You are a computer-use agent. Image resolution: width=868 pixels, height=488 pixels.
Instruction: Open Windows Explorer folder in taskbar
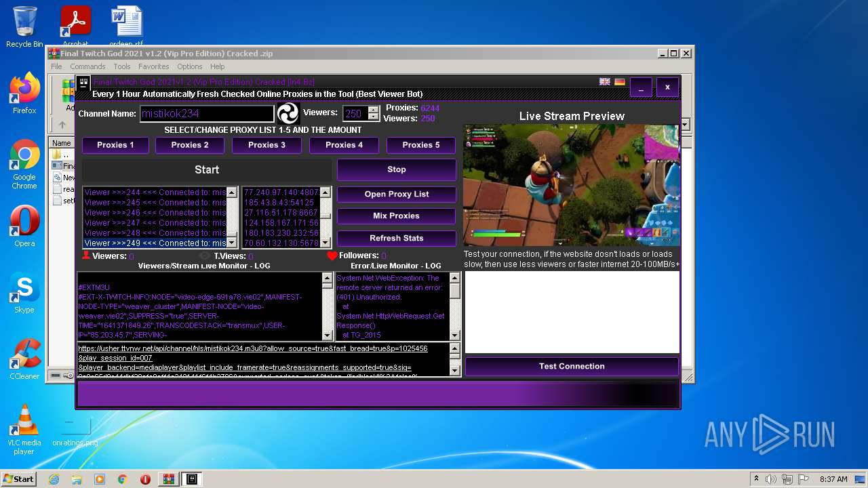pyautogui.click(x=77, y=479)
